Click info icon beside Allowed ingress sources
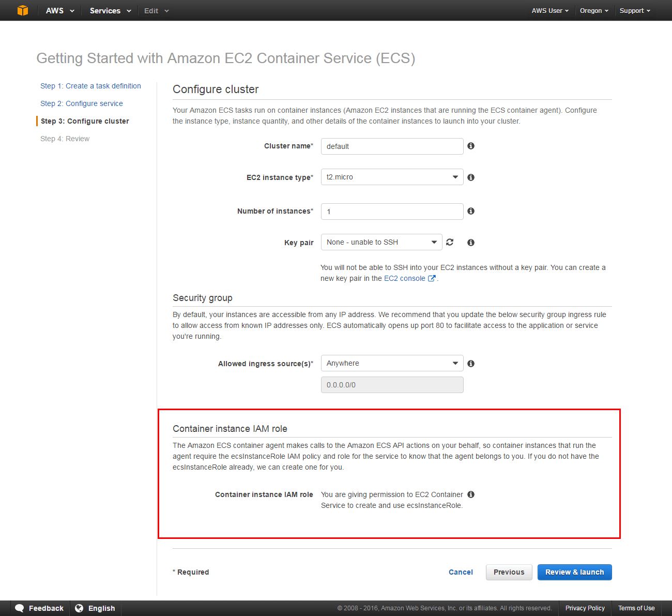The width and height of the screenshot is (672, 616). (x=470, y=363)
